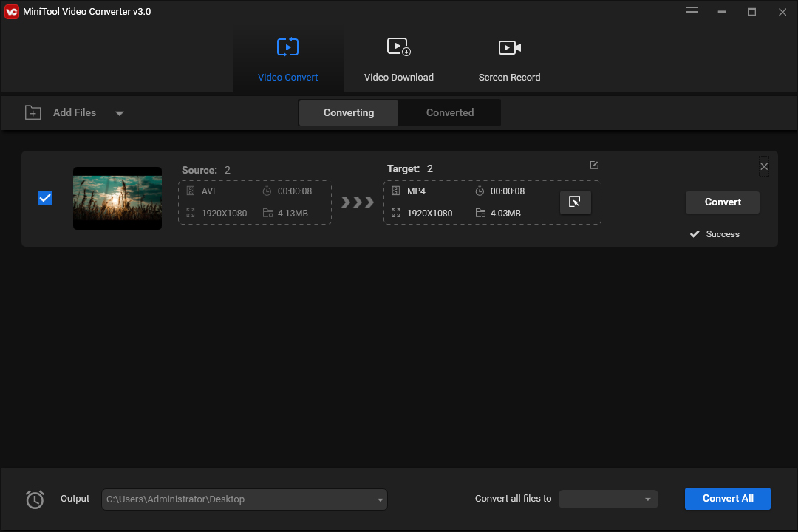Open the Screen Record tab
Viewport: 798px width, 532px height.
click(x=509, y=60)
